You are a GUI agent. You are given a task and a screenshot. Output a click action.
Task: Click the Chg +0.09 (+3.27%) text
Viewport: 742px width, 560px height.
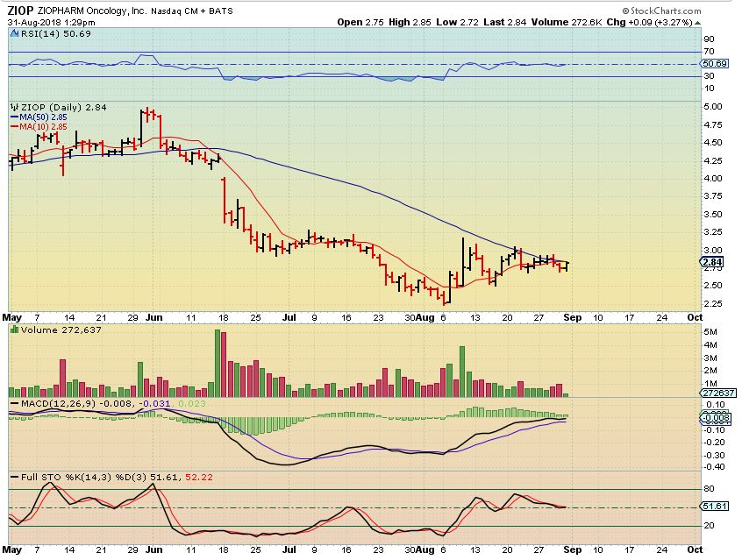[x=650, y=22]
